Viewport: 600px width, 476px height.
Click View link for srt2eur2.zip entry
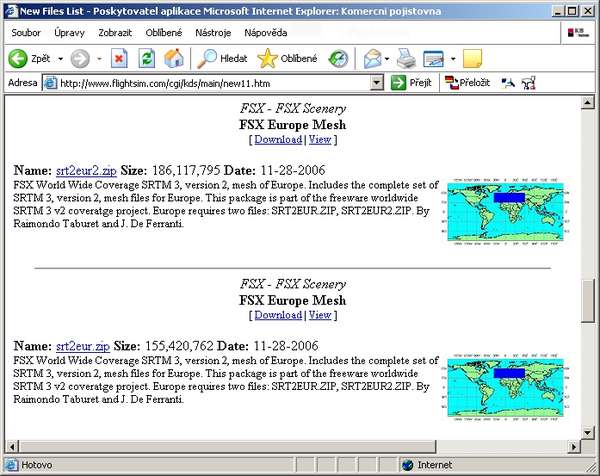coord(320,139)
